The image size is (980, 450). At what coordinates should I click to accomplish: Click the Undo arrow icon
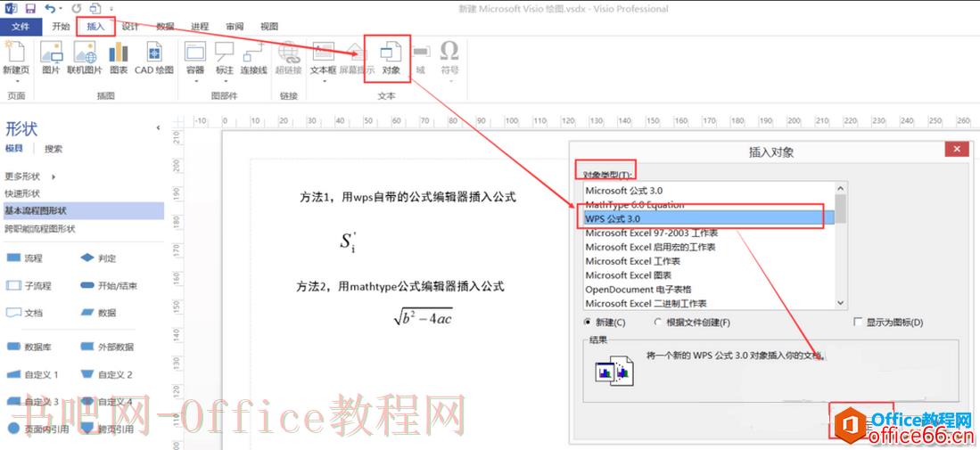point(49,9)
